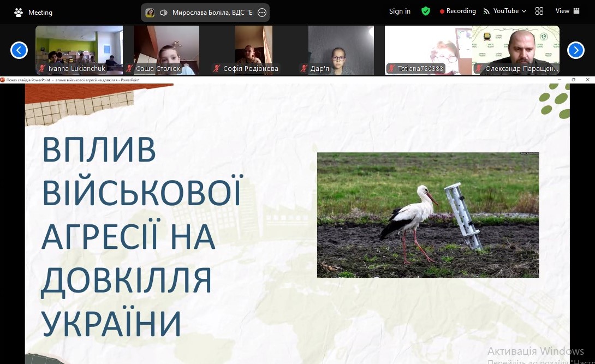This screenshot has height=364, width=595.
Task: Click the muted mic icon on Саша Сталюк
Action: (129, 68)
